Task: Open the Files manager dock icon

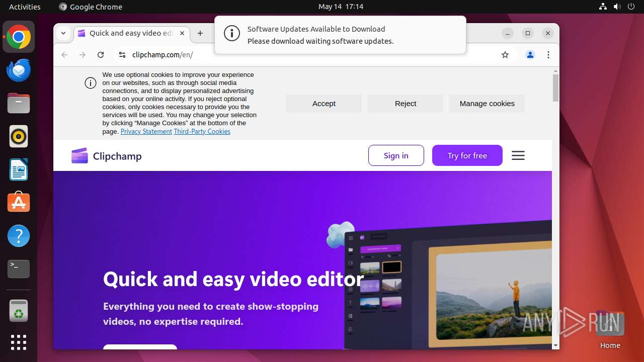Action: [x=19, y=103]
